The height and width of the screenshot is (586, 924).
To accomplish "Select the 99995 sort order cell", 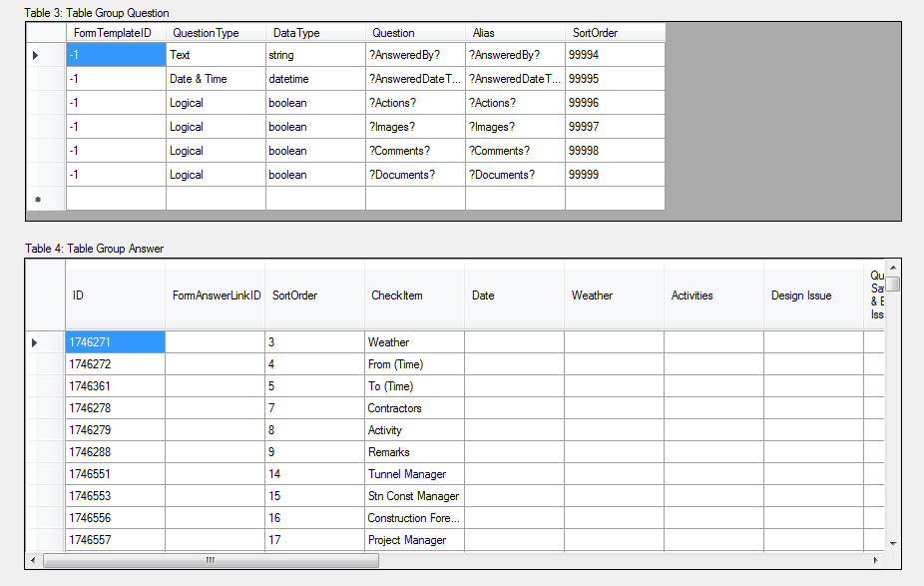I will click(x=616, y=79).
